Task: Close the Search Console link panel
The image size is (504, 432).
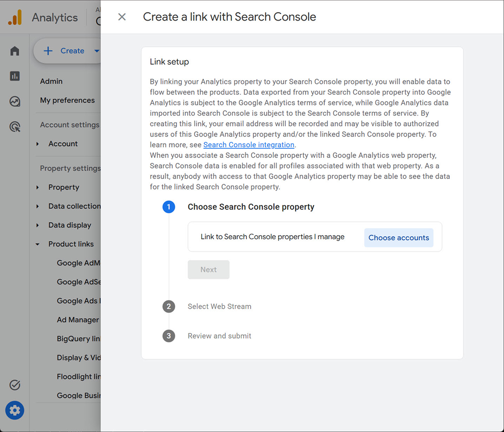Action: coord(122,17)
